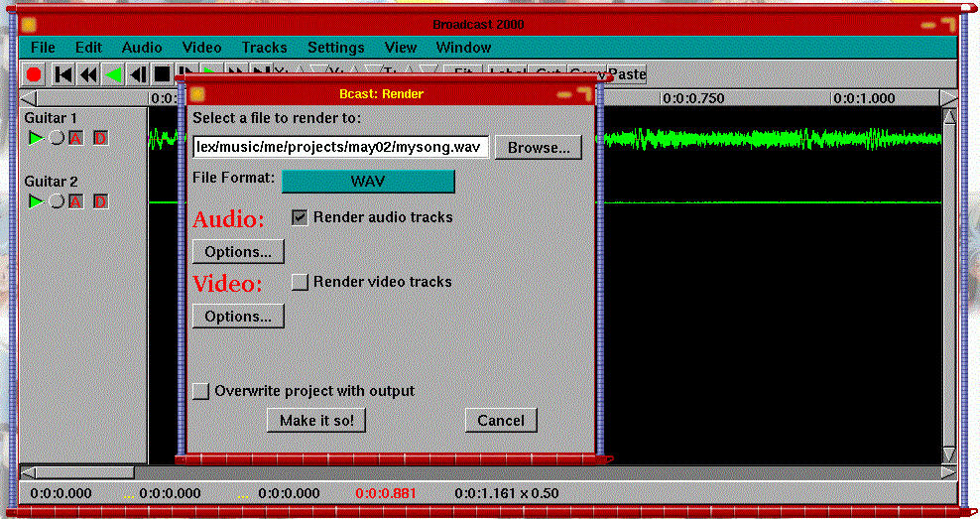Toggle Guitar 1 'A' automation button
This screenshot has height=519, width=980.
click(x=75, y=138)
